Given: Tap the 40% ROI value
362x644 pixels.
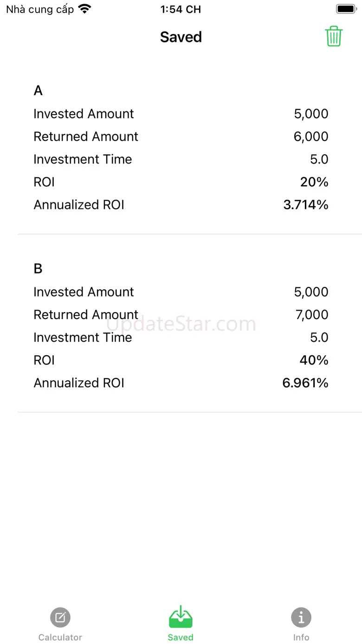Looking at the screenshot, I should tap(314, 360).
